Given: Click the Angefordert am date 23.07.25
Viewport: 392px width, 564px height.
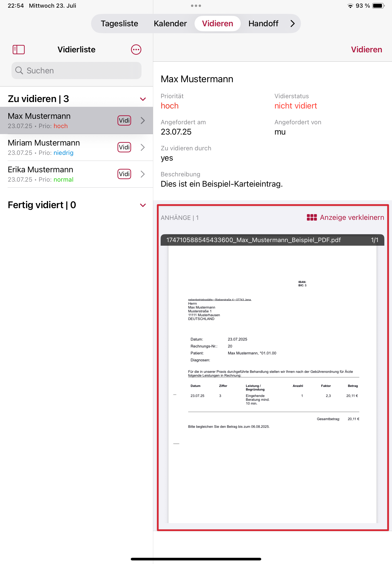Looking at the screenshot, I should [x=176, y=132].
